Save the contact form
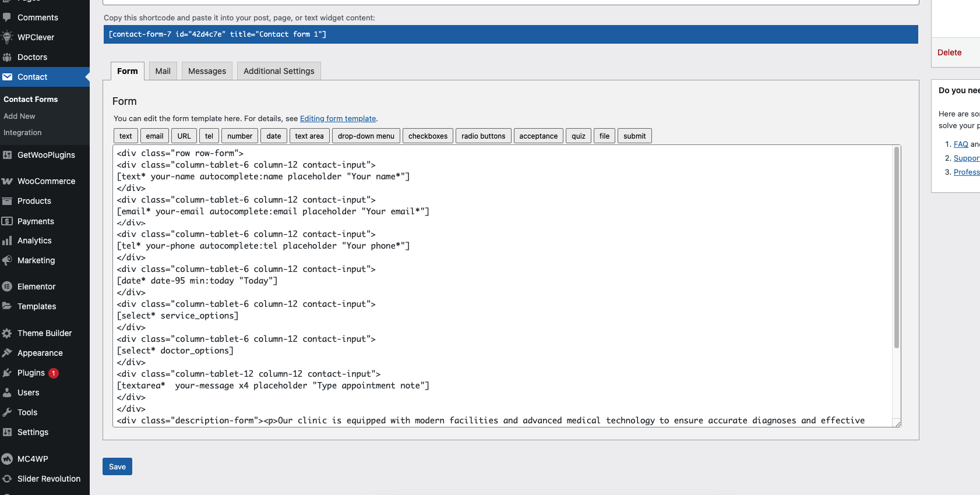This screenshot has height=495, width=980. point(117,466)
